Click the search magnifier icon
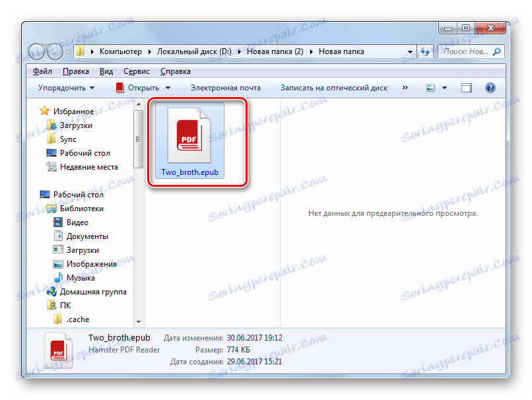Image resolution: width=532 pixels, height=400 pixels. tap(497, 51)
